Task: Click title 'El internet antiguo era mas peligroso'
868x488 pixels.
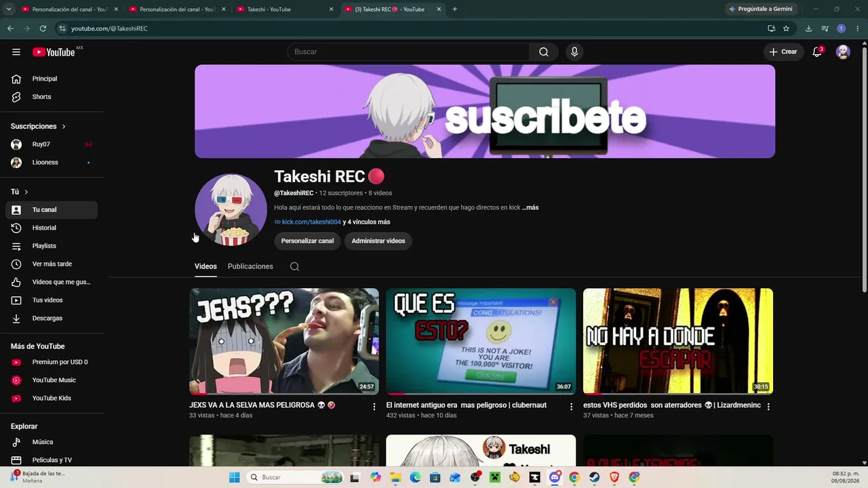Action: coord(467,405)
